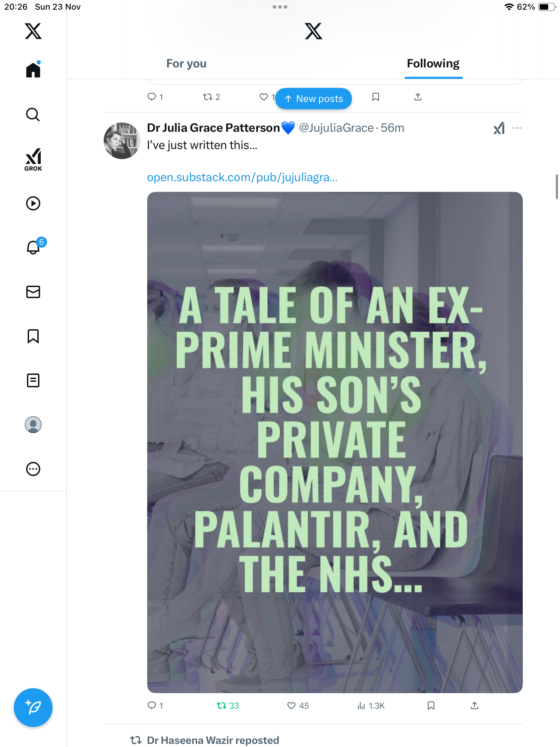Select the Following tab
The image size is (560, 747).
click(x=433, y=64)
